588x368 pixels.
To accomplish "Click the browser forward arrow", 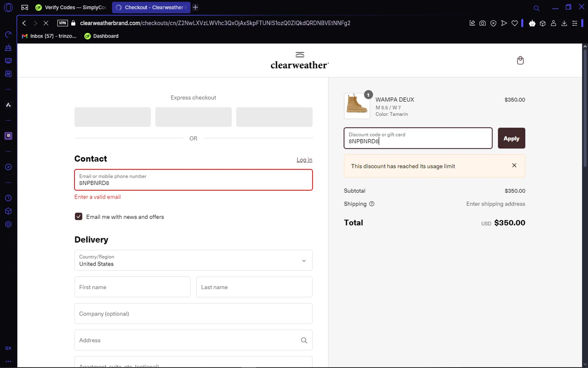I will (35, 23).
